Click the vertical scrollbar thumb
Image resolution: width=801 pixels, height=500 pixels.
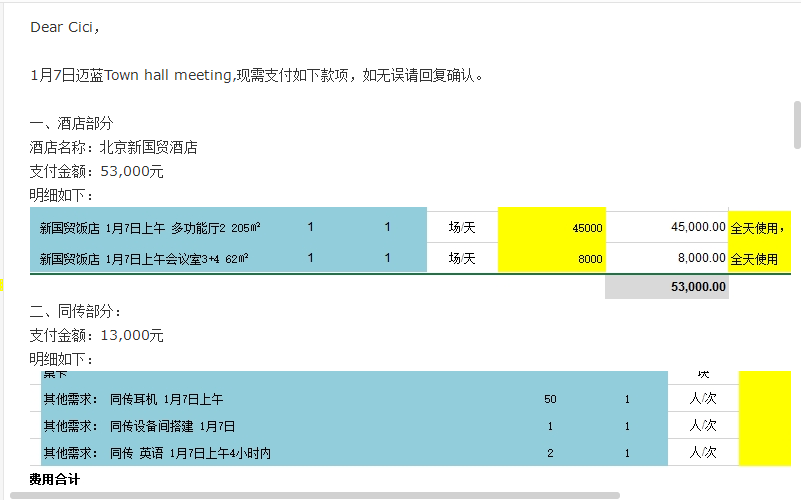(x=797, y=125)
